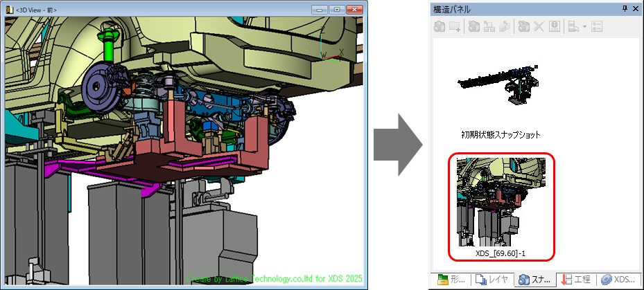Click the update snapshot camera icon
Screen dimensions: 644x290
(x=523, y=26)
